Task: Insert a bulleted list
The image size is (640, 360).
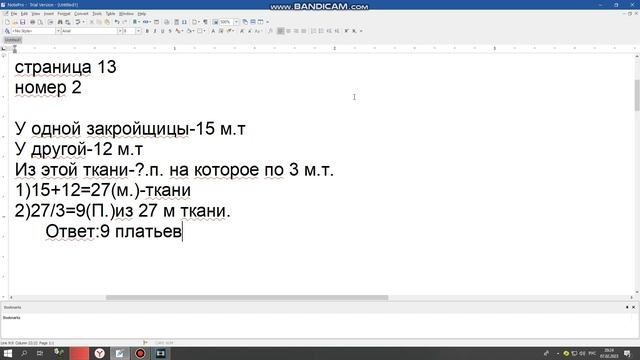Action: (321, 31)
